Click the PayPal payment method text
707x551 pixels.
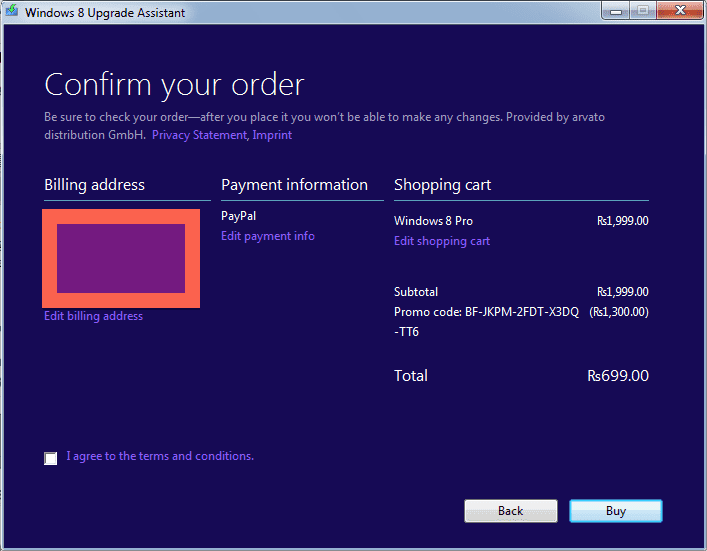coord(239,216)
